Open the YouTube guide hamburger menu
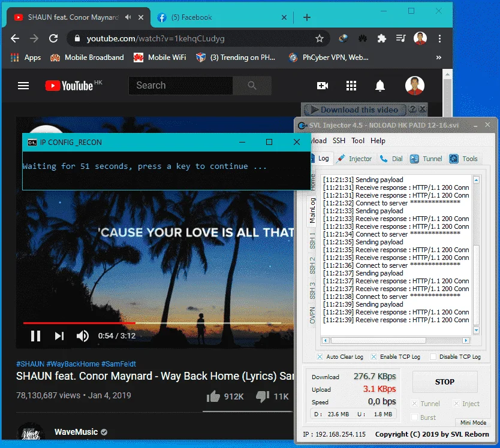Image resolution: width=500 pixels, height=448 pixels. [x=23, y=86]
